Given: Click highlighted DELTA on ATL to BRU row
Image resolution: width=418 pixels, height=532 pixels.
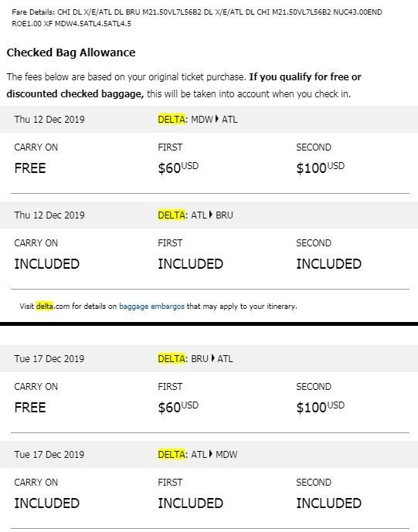Looking at the screenshot, I should tap(172, 215).
